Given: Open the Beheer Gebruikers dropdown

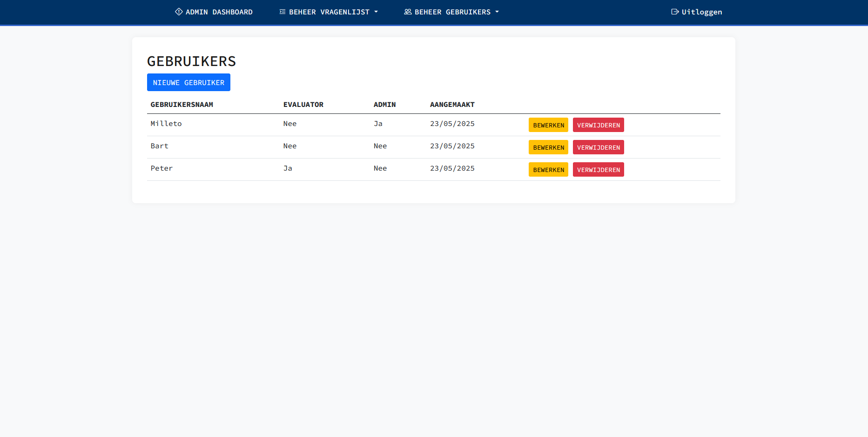Looking at the screenshot, I should 451,12.
